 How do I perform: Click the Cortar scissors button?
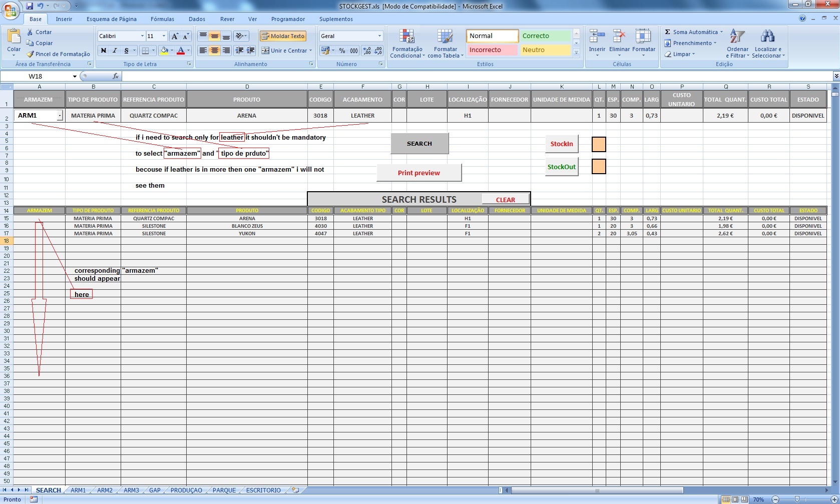[x=39, y=32]
